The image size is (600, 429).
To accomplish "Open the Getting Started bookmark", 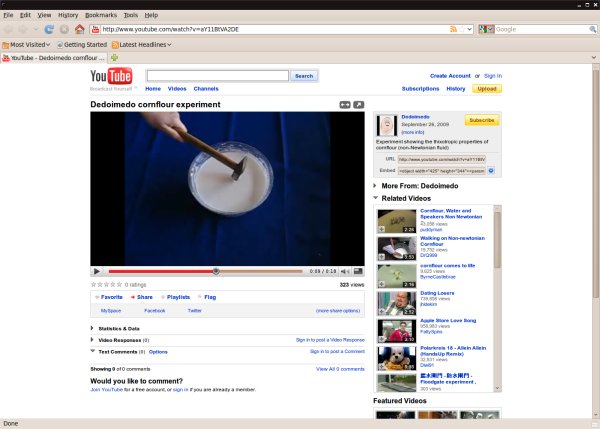I will click(x=82, y=45).
